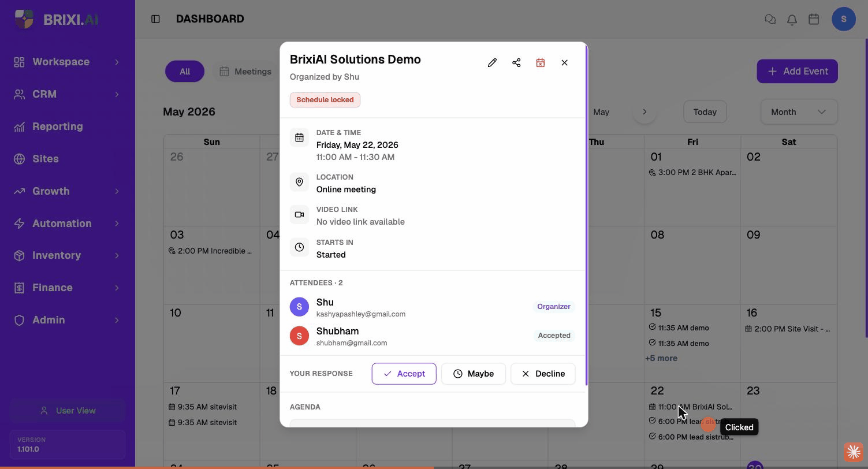
Task: Open 2:00 PM Site Visit event
Action: [x=788, y=329]
